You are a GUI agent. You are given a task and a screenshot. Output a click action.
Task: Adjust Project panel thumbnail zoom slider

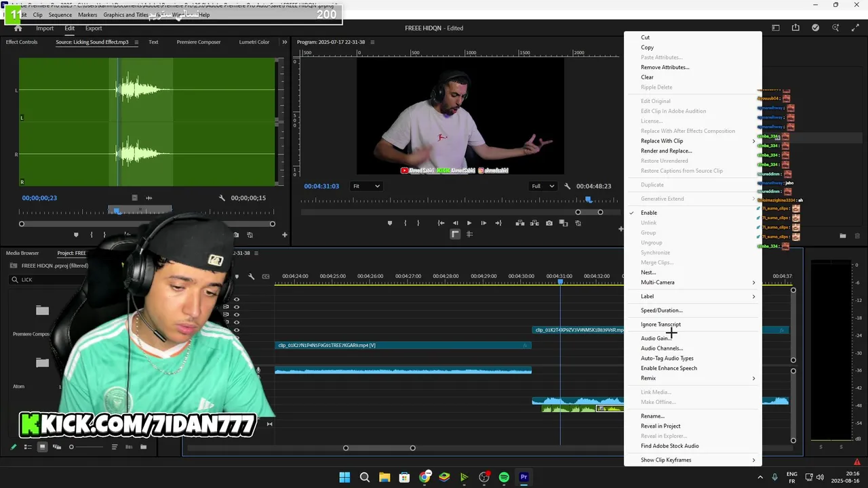pos(71,447)
